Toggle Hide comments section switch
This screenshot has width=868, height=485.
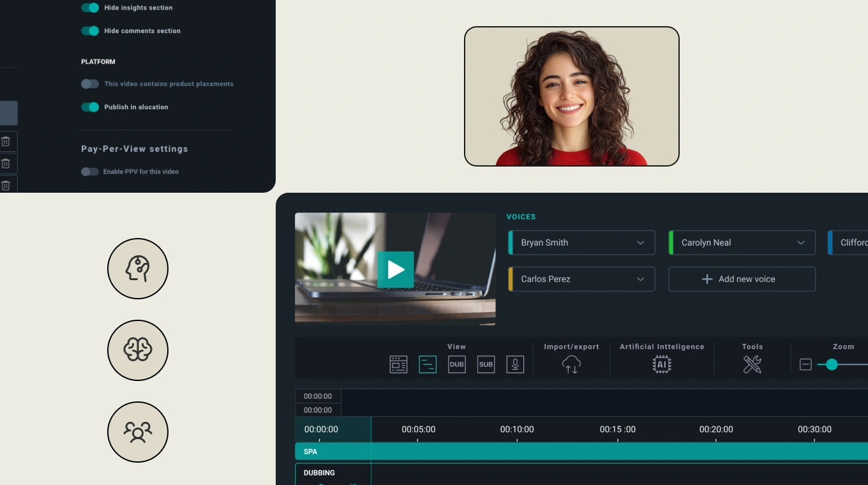tap(90, 31)
